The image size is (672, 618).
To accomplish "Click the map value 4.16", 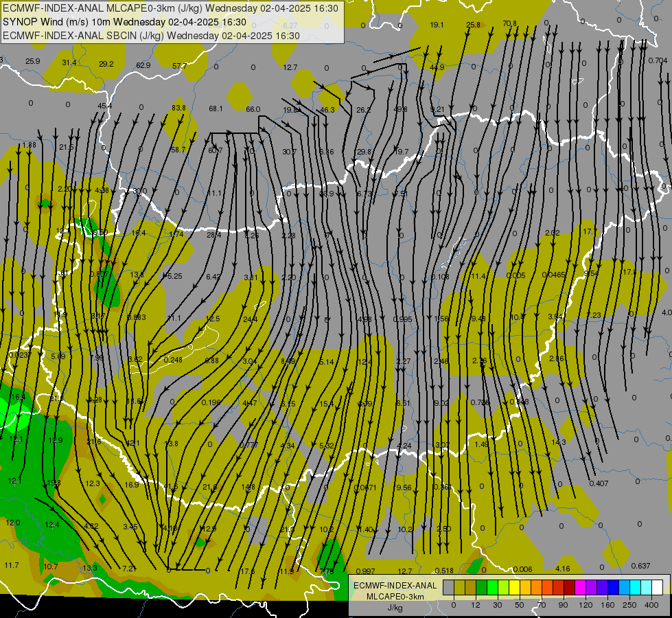I will point(562,569).
